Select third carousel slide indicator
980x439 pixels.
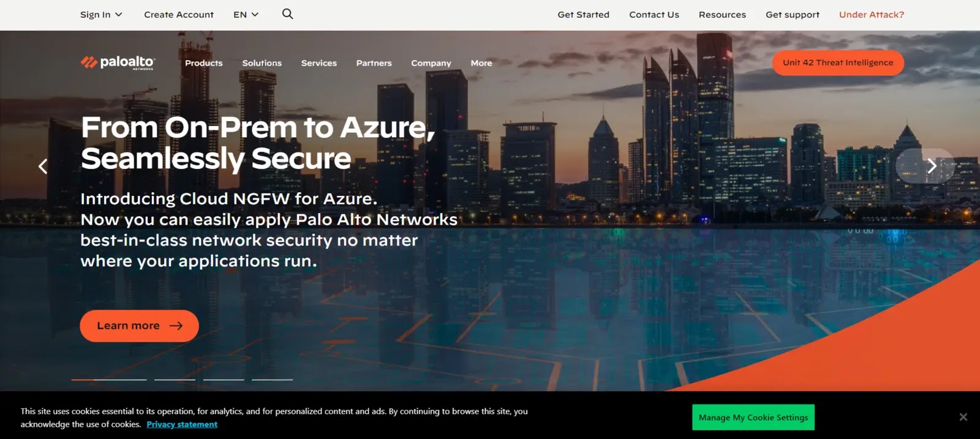click(x=224, y=380)
